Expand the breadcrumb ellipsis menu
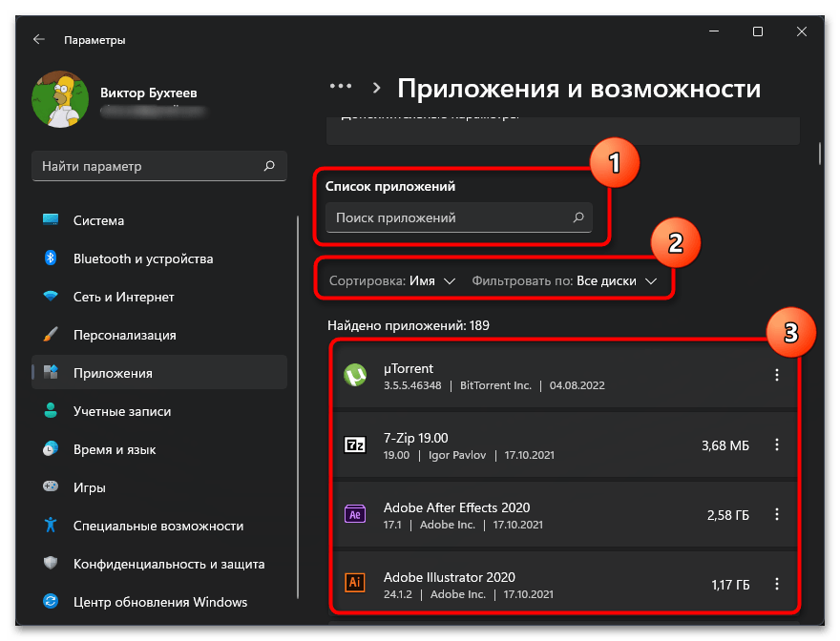 (x=341, y=86)
